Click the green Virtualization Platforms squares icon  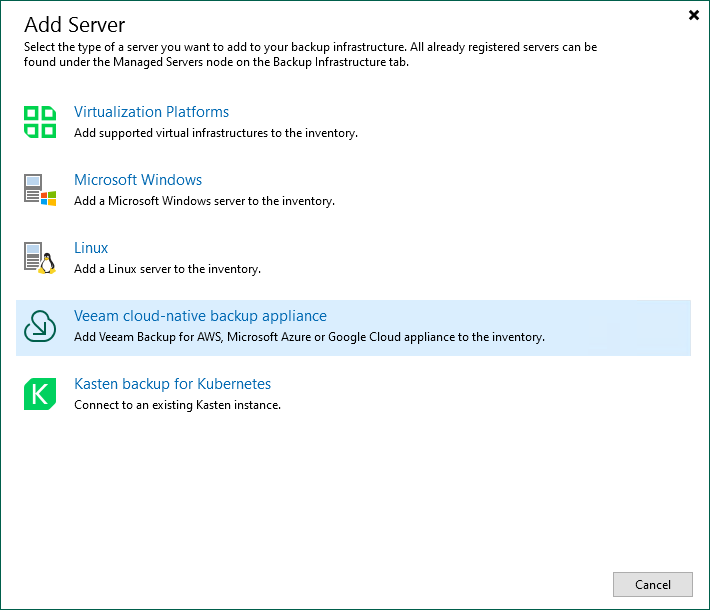[x=40, y=122]
